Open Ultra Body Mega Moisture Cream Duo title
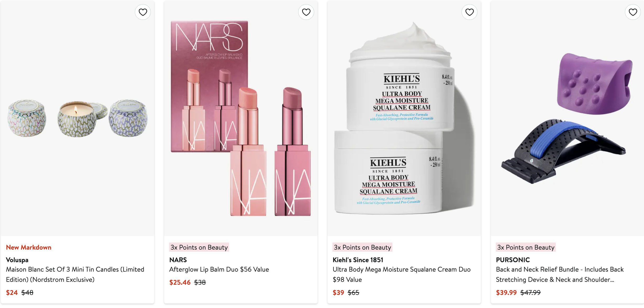The width and height of the screenshot is (644, 308). [401, 274]
